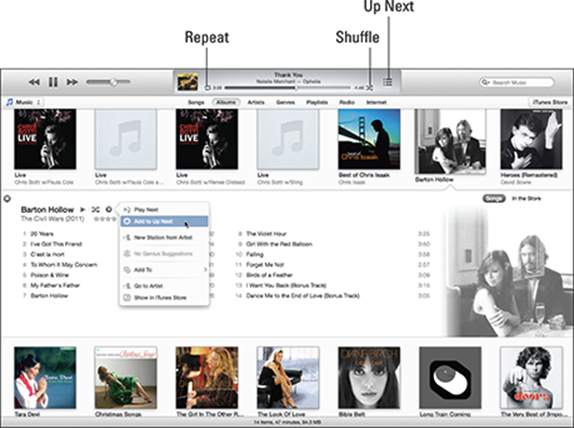This screenshot has height=428, width=574.
Task: Select track 20 Years
Action: tap(42, 234)
